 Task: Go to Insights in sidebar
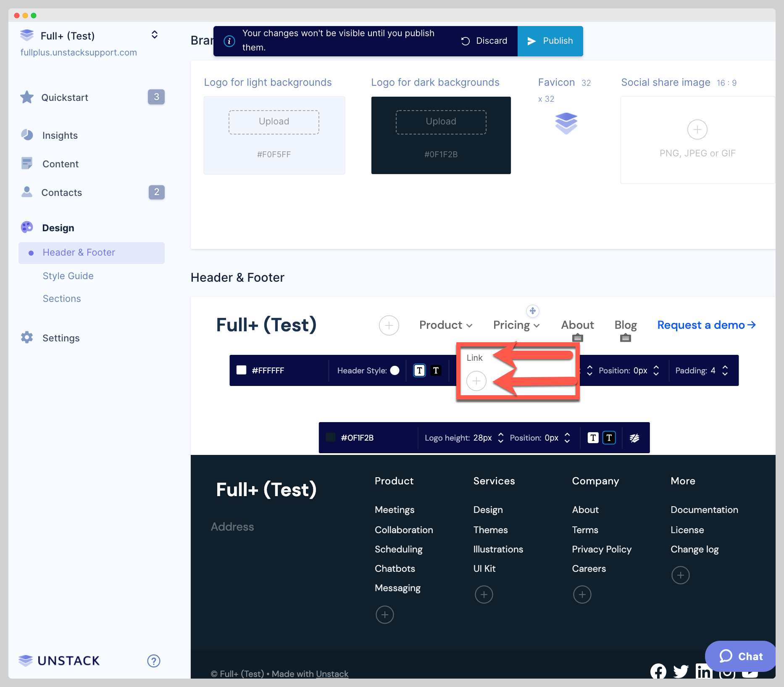coord(60,135)
